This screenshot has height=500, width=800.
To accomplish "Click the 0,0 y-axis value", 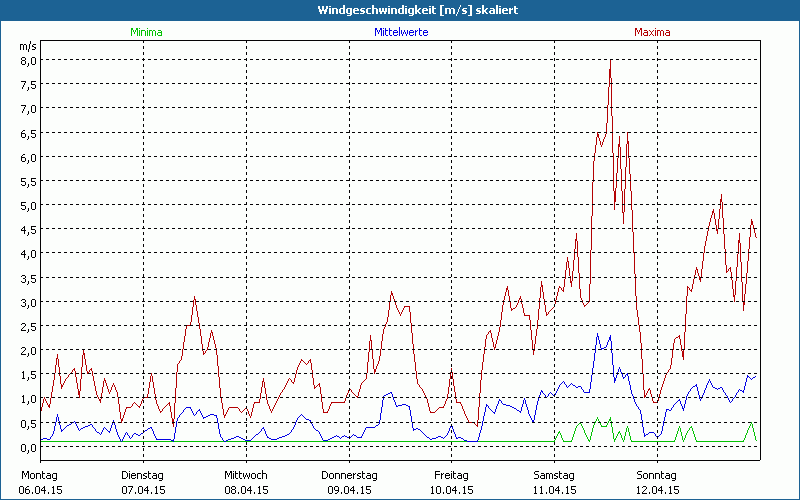I will pyautogui.click(x=29, y=447).
